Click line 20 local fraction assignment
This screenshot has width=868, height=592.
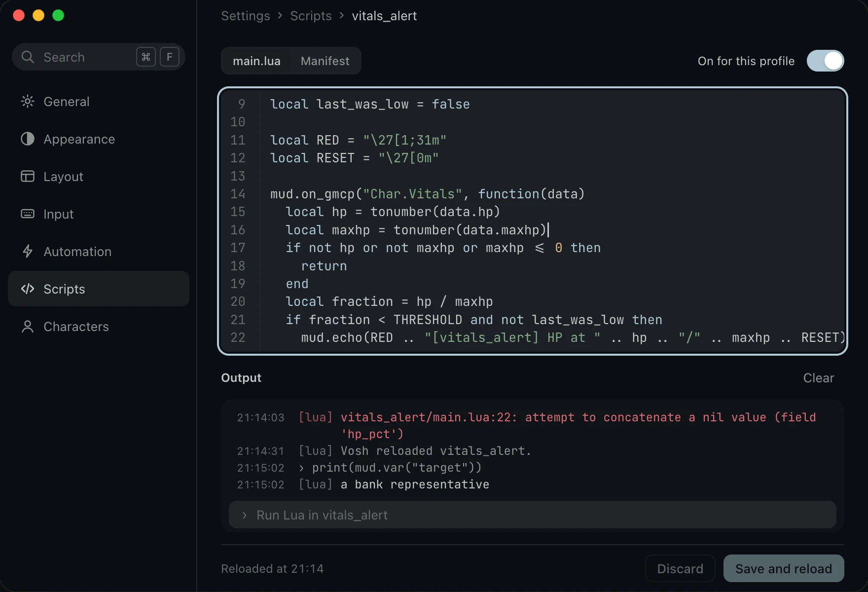click(389, 301)
